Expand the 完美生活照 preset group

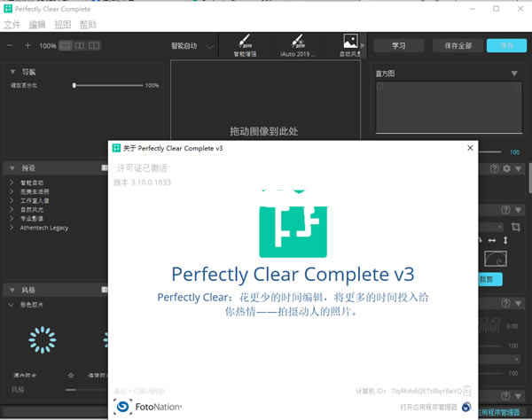[12, 191]
